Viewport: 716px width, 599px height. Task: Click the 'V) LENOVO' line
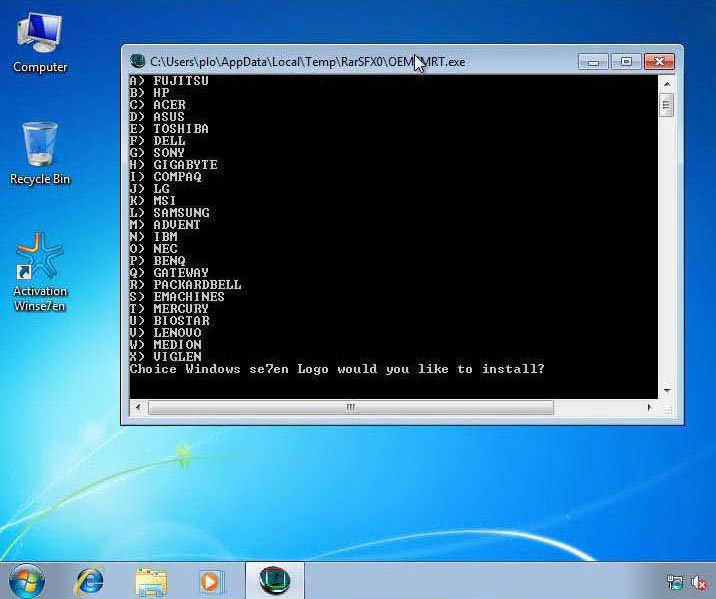(165, 332)
